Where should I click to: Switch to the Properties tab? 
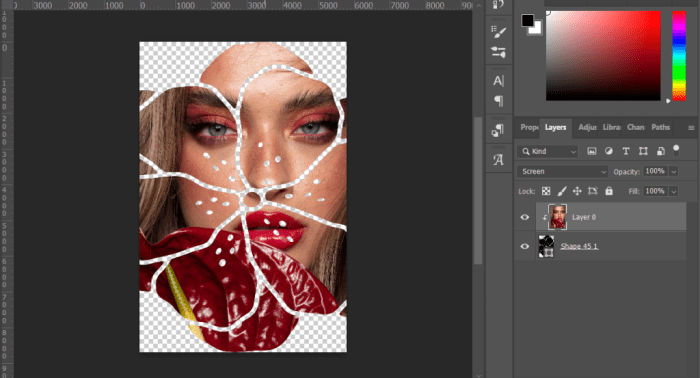pyautogui.click(x=529, y=128)
